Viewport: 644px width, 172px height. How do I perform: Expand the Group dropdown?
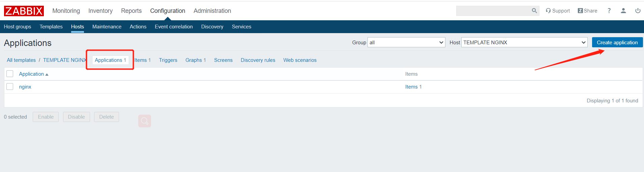tap(406, 42)
